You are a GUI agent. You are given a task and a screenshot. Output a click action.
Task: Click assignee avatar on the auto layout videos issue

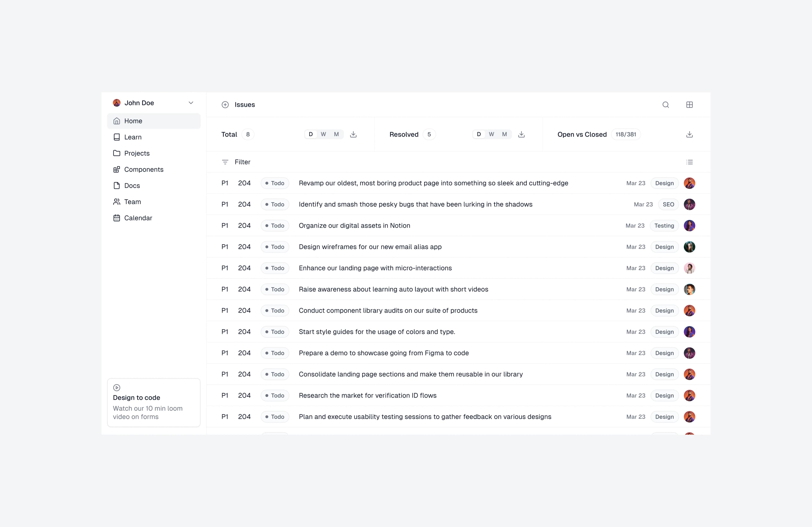tap(690, 289)
